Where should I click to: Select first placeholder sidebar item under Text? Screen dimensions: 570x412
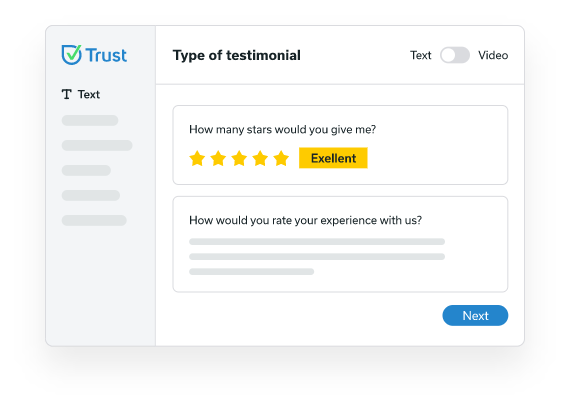(x=90, y=120)
